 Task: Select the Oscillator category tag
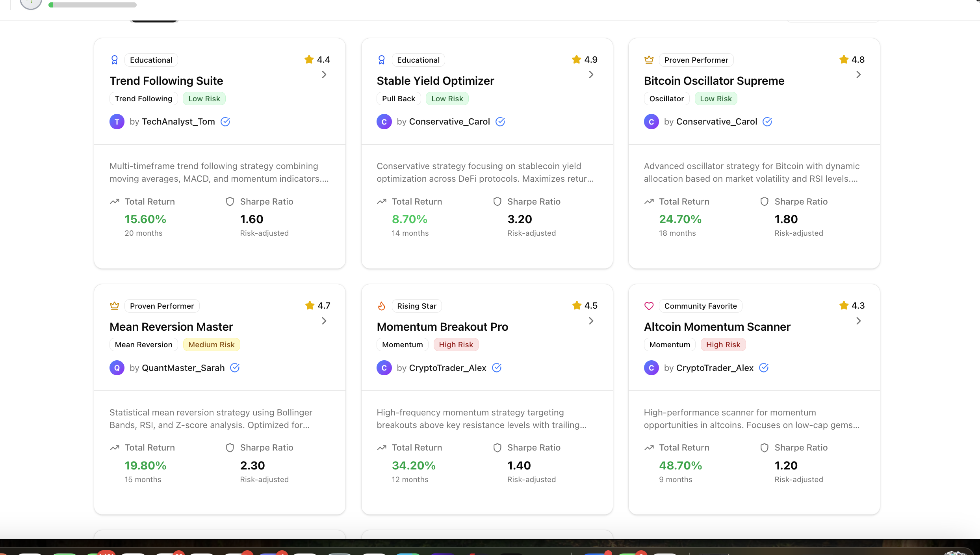tap(666, 99)
